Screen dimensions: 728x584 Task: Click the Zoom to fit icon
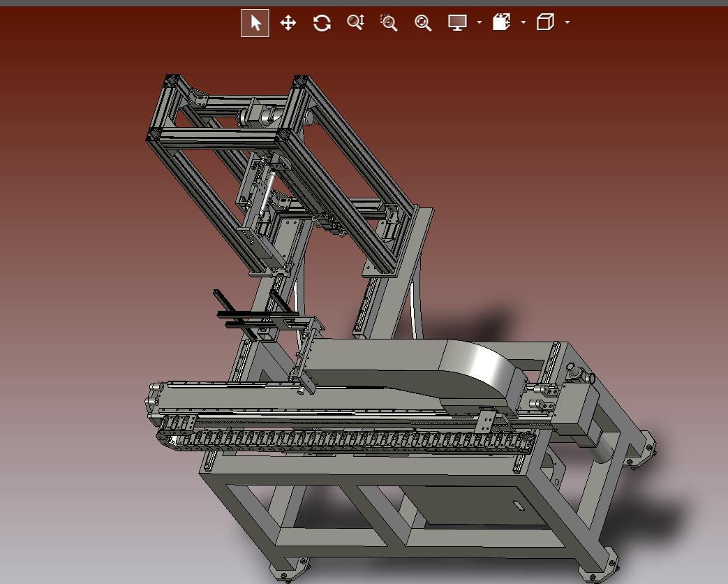[x=423, y=23]
